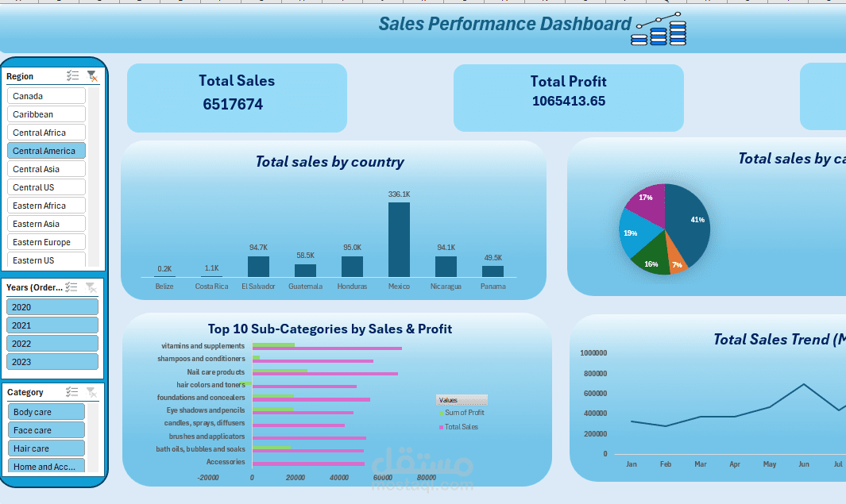Image resolution: width=846 pixels, height=504 pixels.
Task: Select Hair care in the Category slicer
Action: tap(45, 448)
